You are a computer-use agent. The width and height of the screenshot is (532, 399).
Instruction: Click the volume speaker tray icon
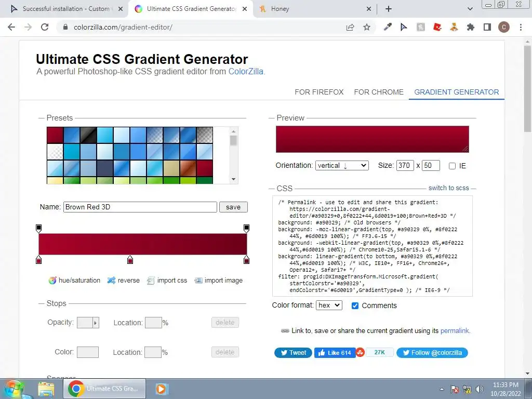pyautogui.click(x=480, y=389)
